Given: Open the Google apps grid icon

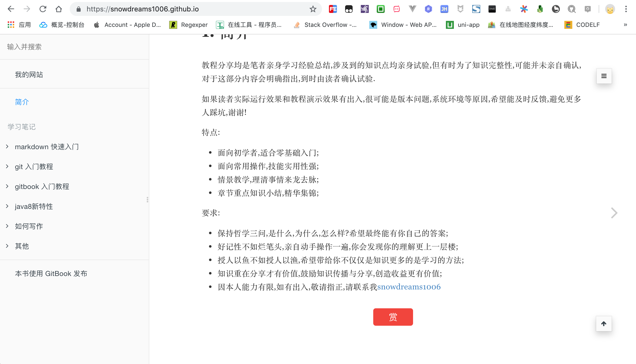Looking at the screenshot, I should tap(11, 25).
